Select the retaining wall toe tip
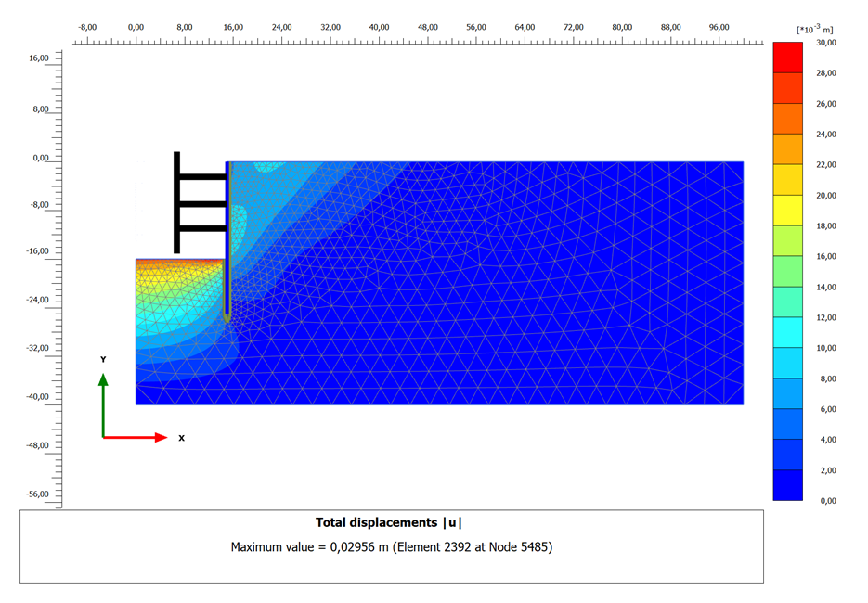Viewport: 868px width, 603px height. pyautogui.click(x=227, y=318)
